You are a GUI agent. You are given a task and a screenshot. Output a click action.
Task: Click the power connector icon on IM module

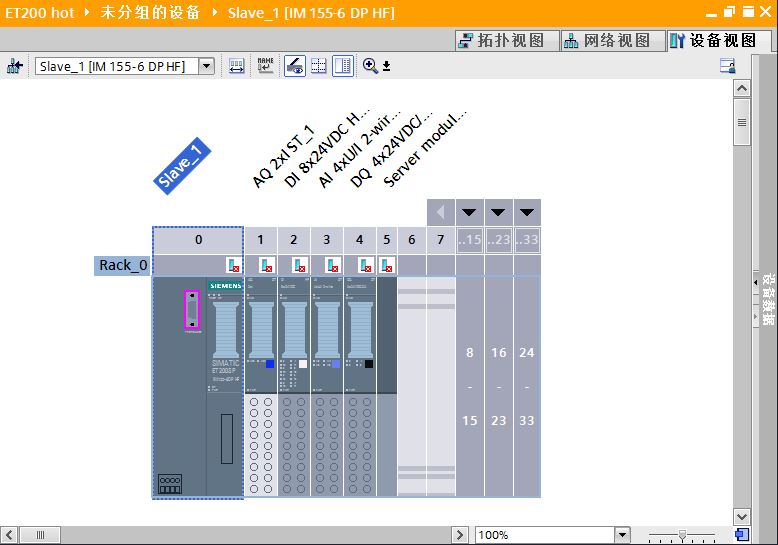(x=170, y=484)
